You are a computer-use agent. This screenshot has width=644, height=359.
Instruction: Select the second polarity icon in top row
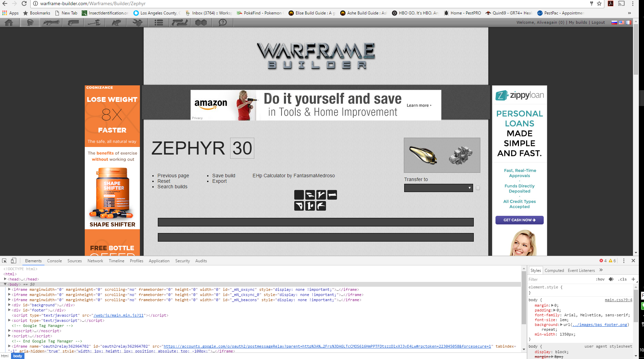pyautogui.click(x=310, y=195)
